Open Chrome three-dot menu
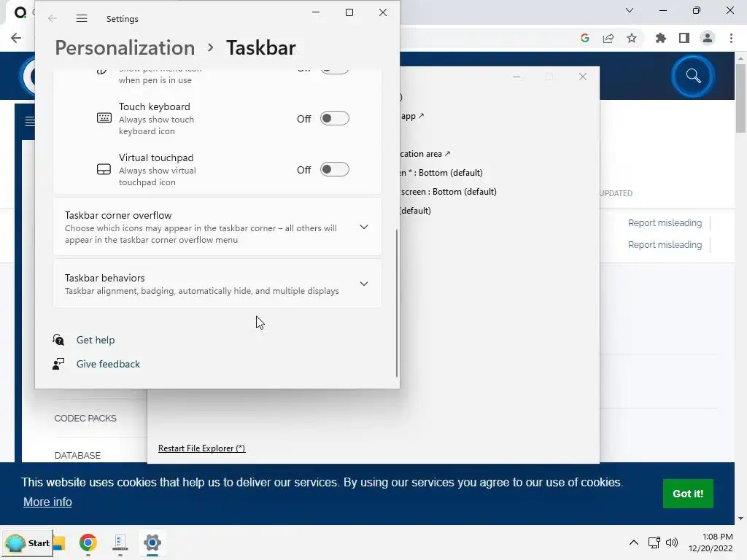Screen dimensions: 747x560 click(731, 38)
